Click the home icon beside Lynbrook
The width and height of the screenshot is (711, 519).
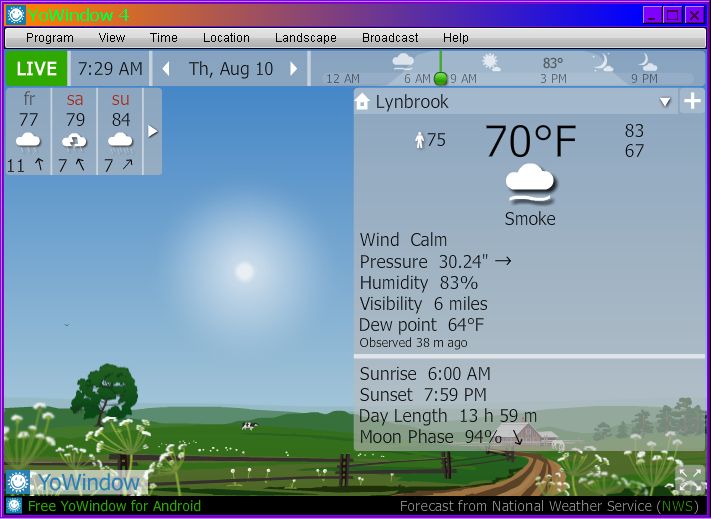(362, 102)
